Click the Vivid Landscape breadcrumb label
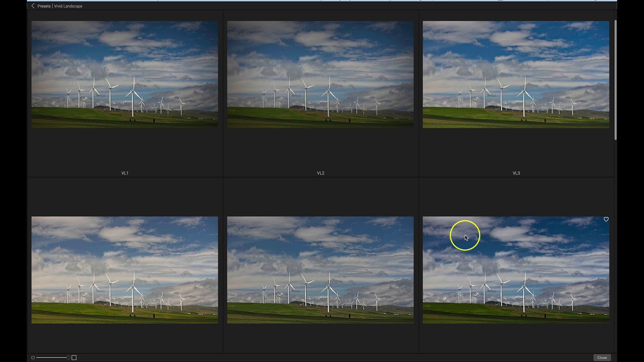The width and height of the screenshot is (644, 362). pyautogui.click(x=68, y=6)
